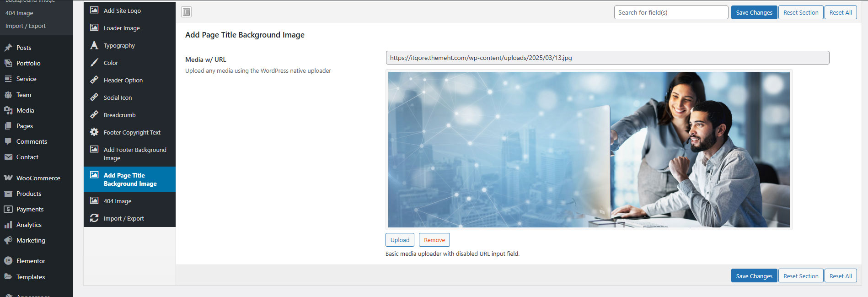Viewport: 868px width, 297px height.
Task: Click the Elementor icon in the sidebar
Action: pyautogui.click(x=8, y=261)
